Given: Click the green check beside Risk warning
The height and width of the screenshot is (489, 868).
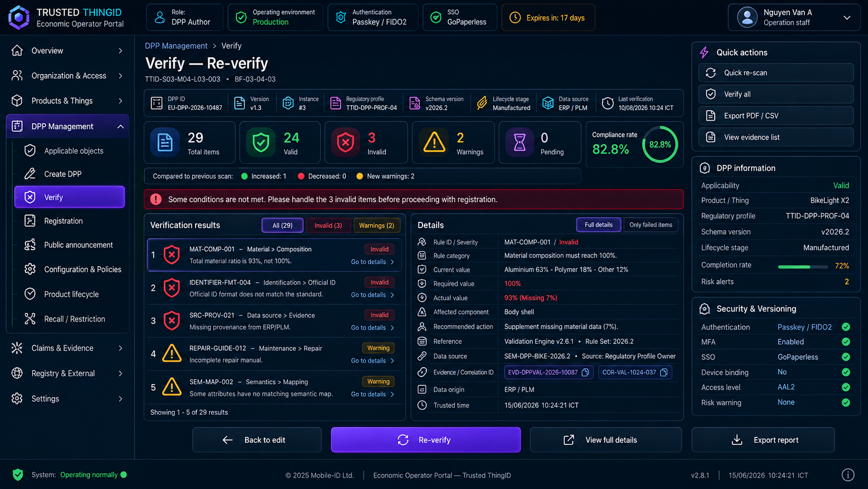Looking at the screenshot, I should (x=846, y=402).
